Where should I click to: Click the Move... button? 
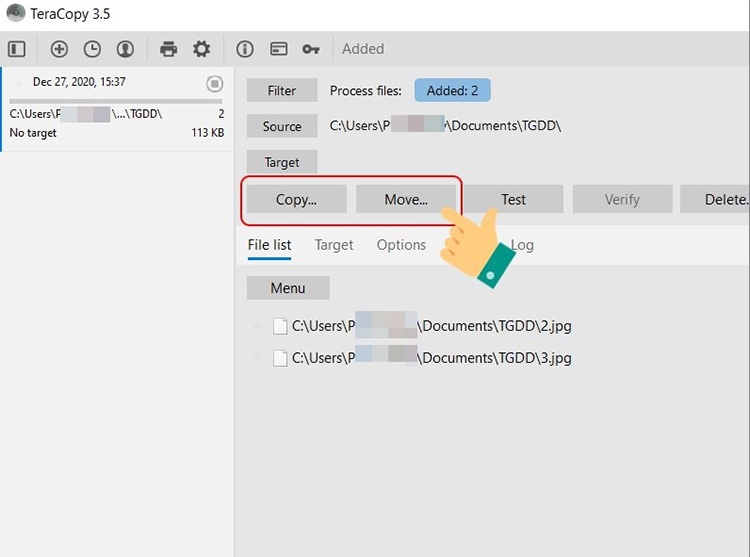pos(406,199)
